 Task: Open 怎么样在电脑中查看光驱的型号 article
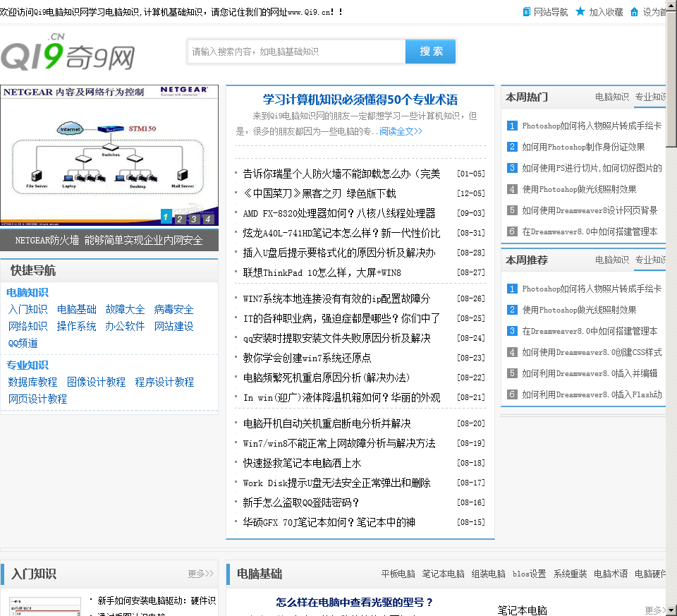(x=354, y=602)
